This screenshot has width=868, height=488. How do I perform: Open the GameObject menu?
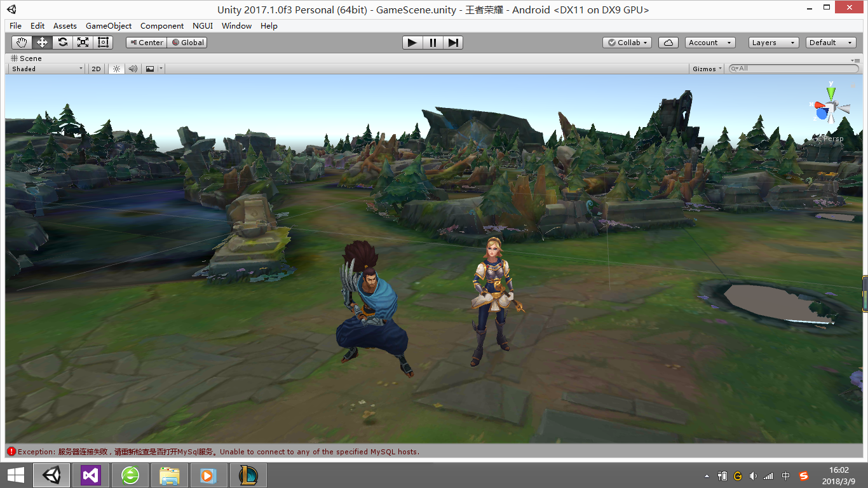tap(109, 26)
